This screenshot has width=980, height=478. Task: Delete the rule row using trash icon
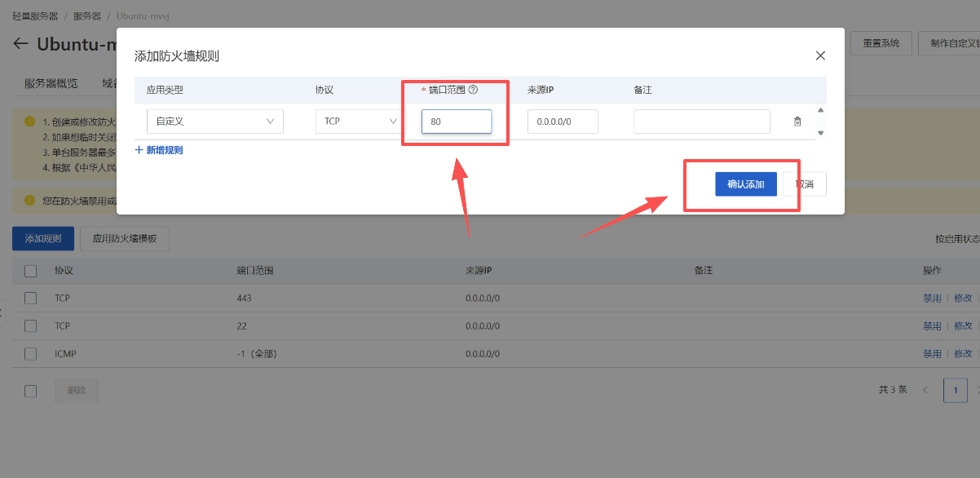pos(797,122)
